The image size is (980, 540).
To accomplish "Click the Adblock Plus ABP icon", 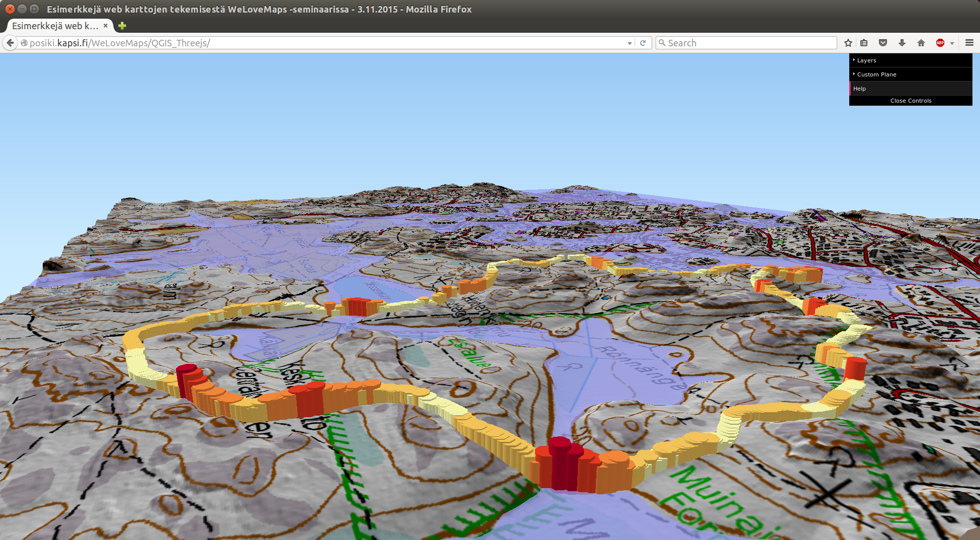I will pyautogui.click(x=940, y=43).
